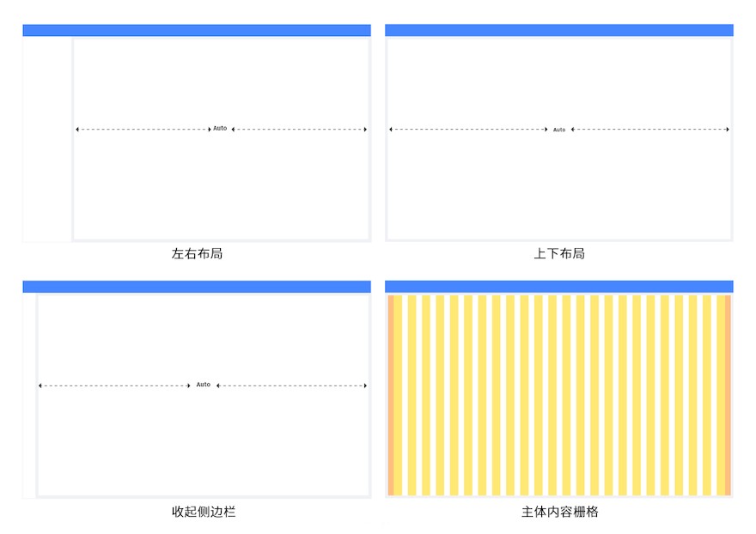Screen dimensions: 756x534
Task: Select the Auto label in 左右布局 diagram
Action: [220, 128]
